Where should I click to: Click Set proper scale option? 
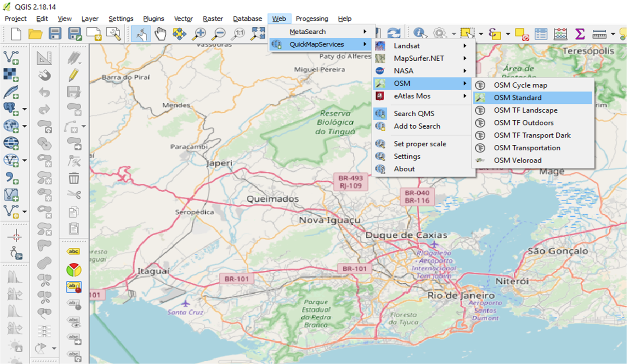point(420,144)
